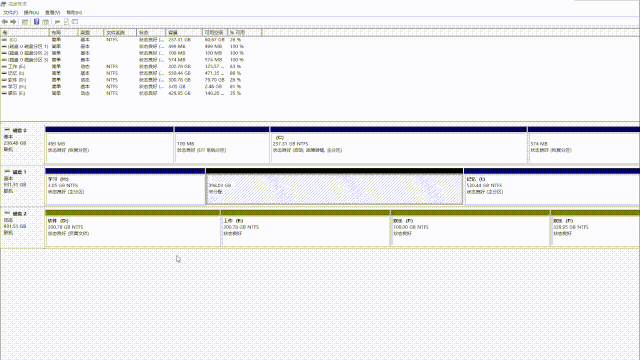Click the NTFS cell in the 工作 (E:) row
The height and width of the screenshot is (360, 640).
(112, 67)
